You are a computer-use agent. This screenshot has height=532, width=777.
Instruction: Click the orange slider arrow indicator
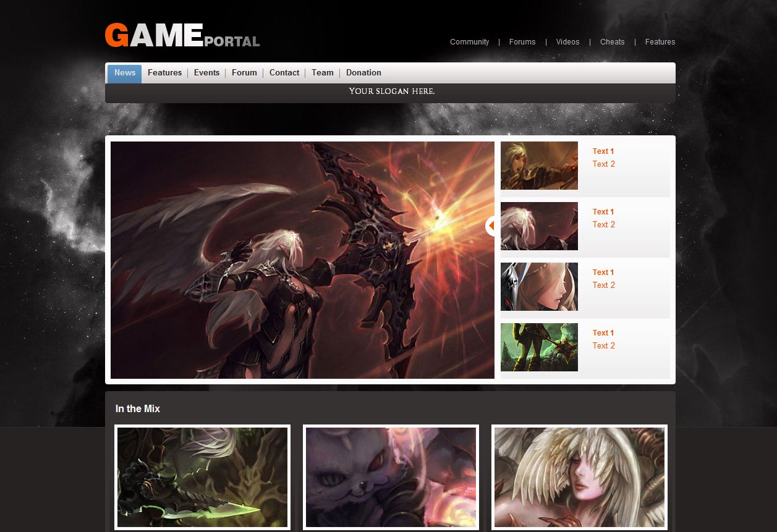[x=491, y=226]
